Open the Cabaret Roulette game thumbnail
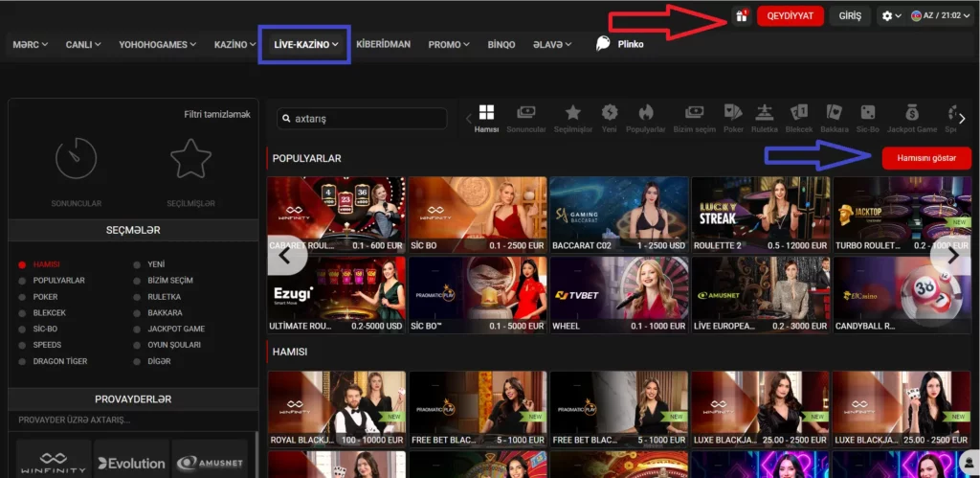 pyautogui.click(x=336, y=214)
